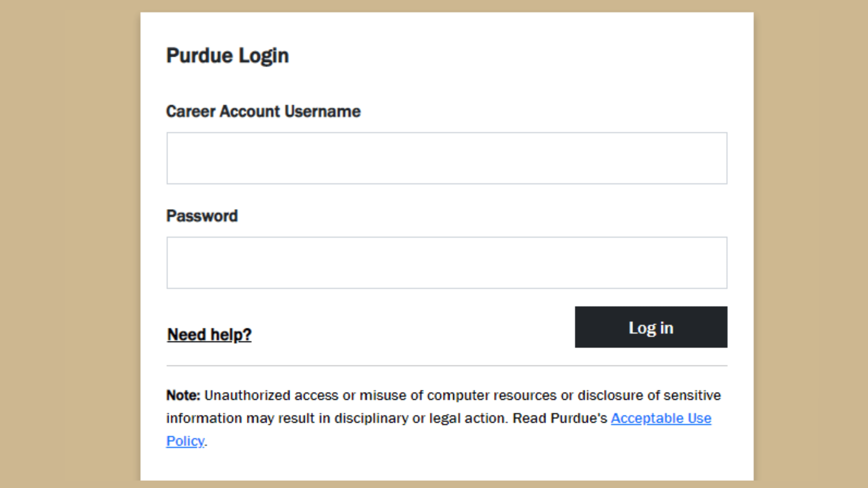Click the word Policy in the footer link
This screenshot has width=868, height=488.
click(x=185, y=441)
